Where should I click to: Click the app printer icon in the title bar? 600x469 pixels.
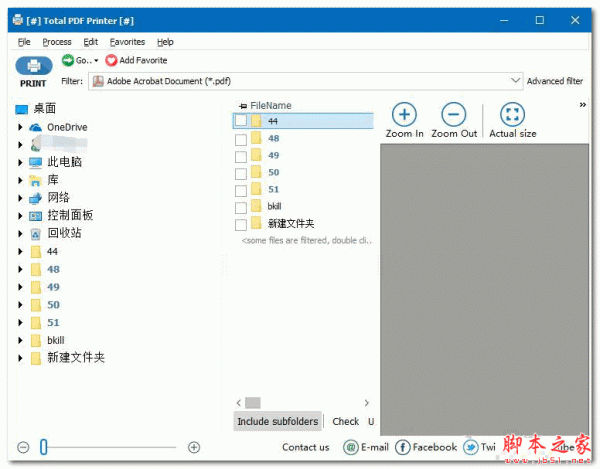(18, 20)
